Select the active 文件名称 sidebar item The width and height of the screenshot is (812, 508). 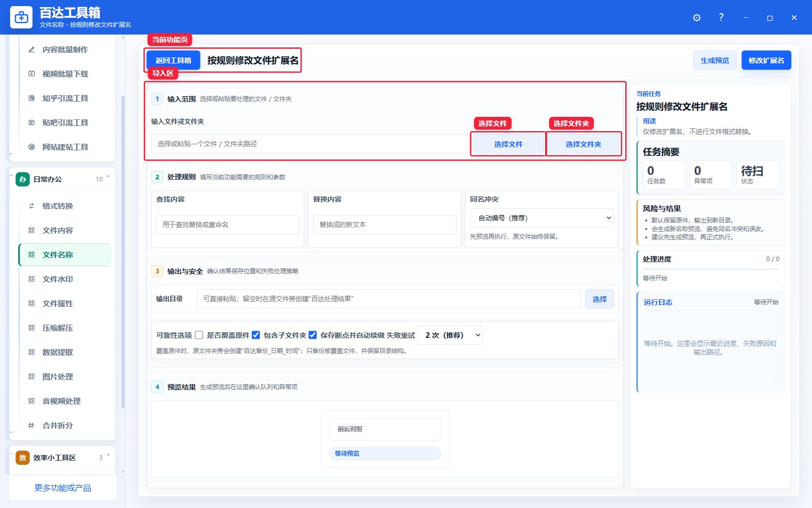(x=65, y=255)
